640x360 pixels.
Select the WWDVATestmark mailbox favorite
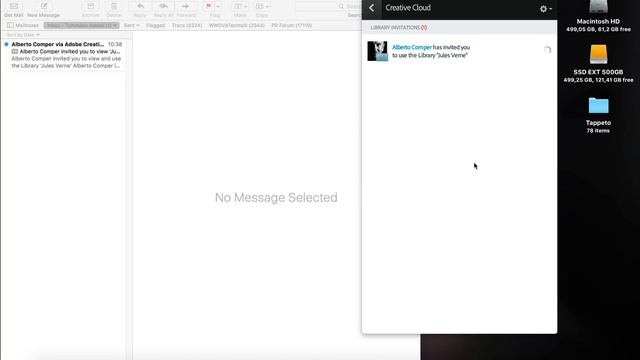237,25
